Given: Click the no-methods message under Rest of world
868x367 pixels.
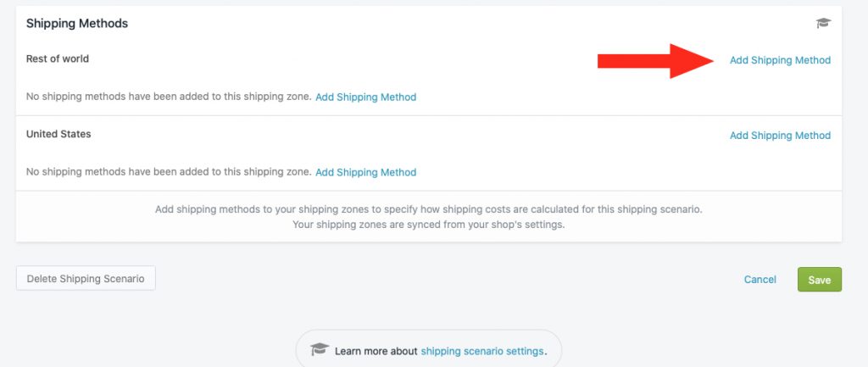Looking at the screenshot, I should [169, 97].
